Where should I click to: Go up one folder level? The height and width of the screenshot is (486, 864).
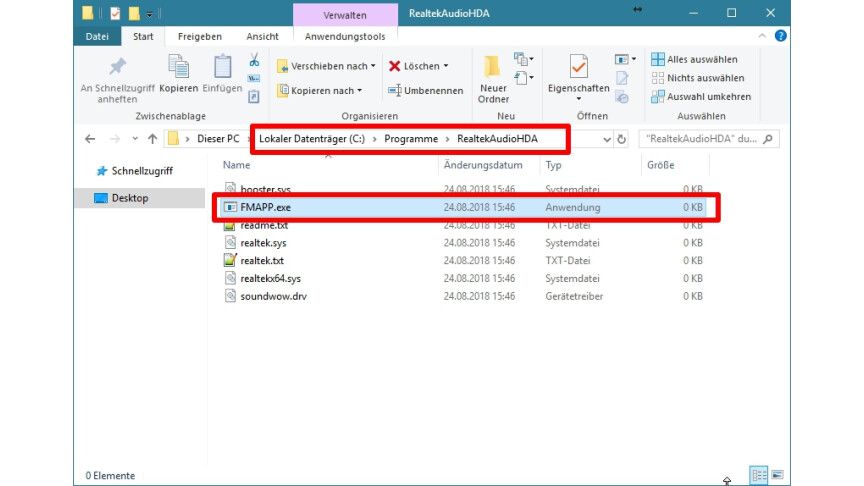pos(153,139)
